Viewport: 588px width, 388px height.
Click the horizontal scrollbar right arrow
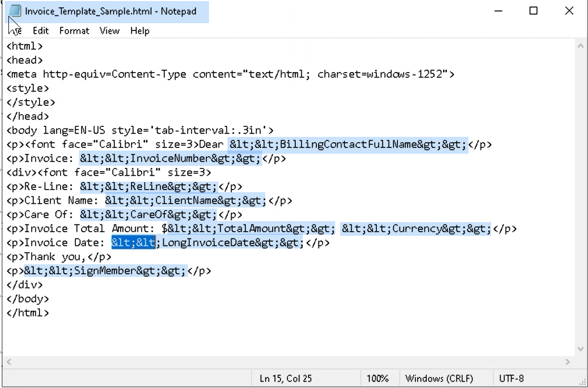[567, 362]
